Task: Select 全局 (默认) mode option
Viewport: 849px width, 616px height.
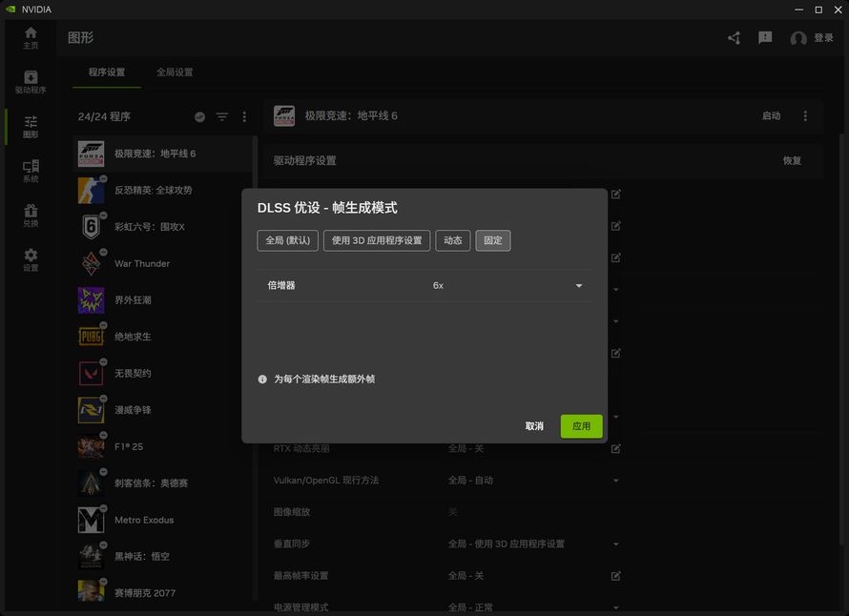Action: pos(287,240)
